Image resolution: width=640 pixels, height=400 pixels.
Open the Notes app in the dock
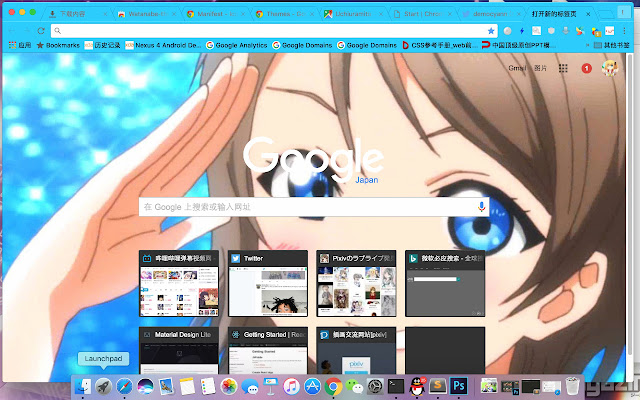(187, 386)
